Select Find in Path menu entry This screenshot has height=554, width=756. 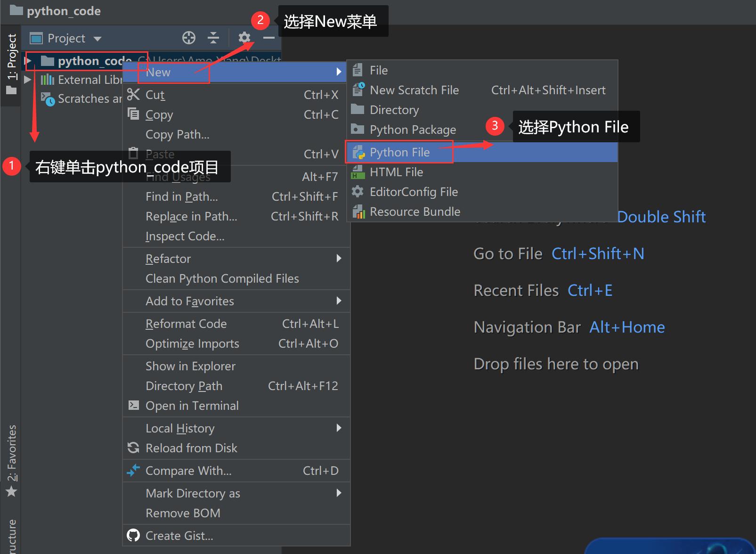point(236,196)
